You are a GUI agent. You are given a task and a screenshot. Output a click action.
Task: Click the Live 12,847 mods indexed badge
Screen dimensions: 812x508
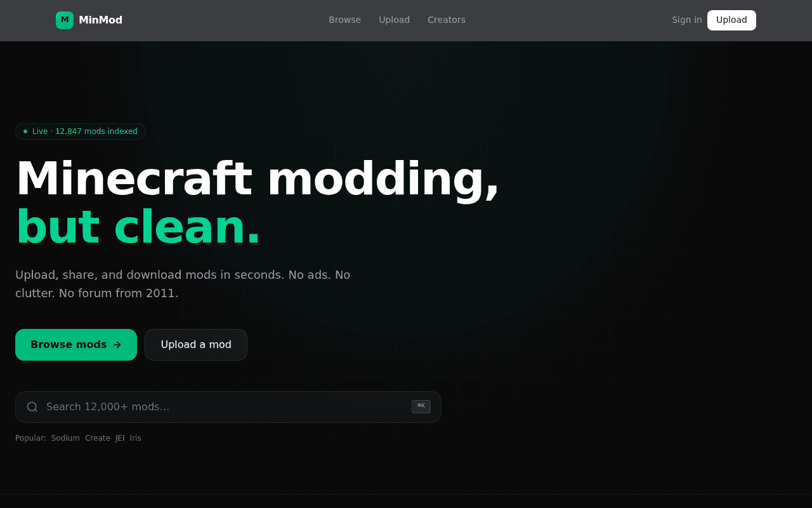81,131
